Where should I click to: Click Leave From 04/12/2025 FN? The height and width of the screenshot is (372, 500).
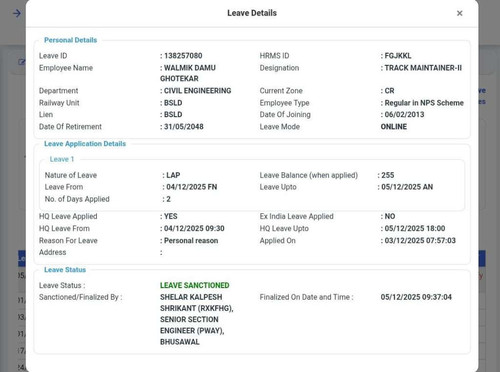(x=192, y=187)
